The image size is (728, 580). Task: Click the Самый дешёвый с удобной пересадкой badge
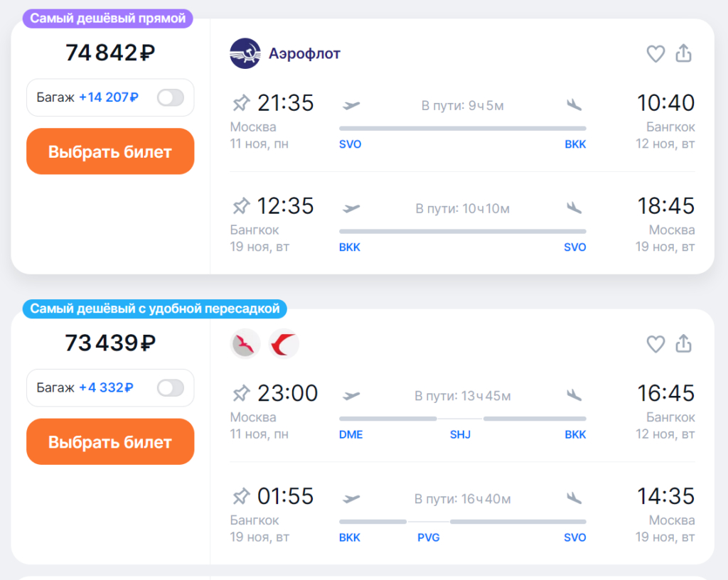(x=154, y=309)
